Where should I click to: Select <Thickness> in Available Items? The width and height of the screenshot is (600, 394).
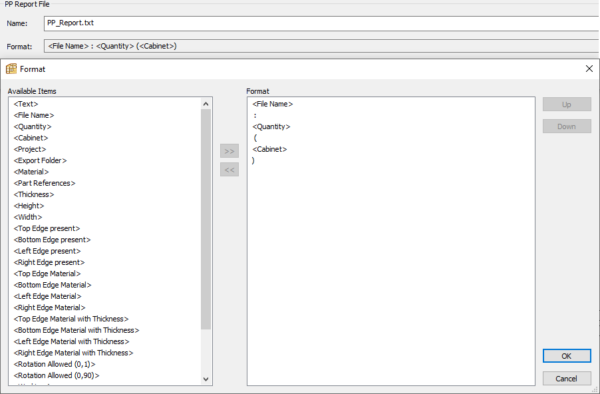(x=34, y=194)
